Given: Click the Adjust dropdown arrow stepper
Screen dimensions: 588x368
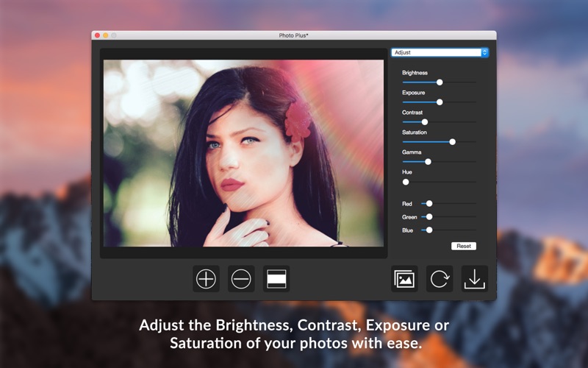Looking at the screenshot, I should [484, 53].
